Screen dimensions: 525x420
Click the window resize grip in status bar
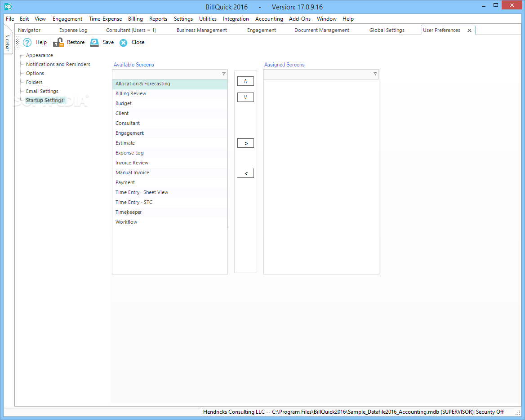518,413
